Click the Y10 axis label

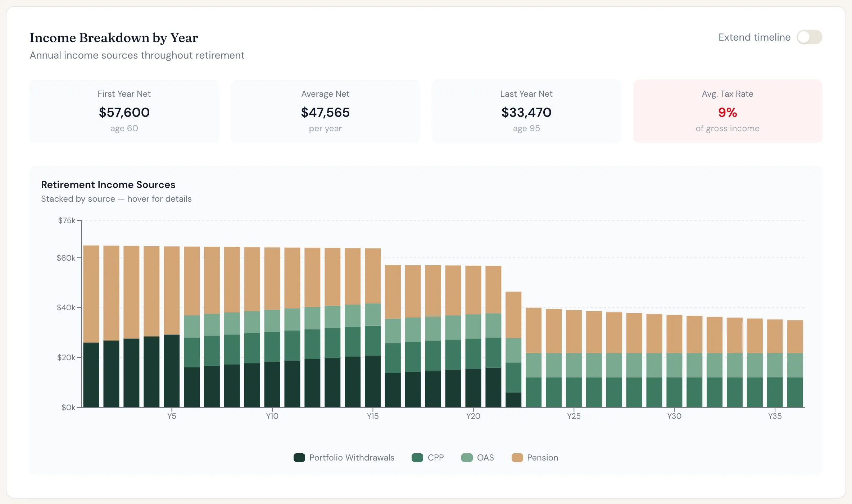click(272, 416)
